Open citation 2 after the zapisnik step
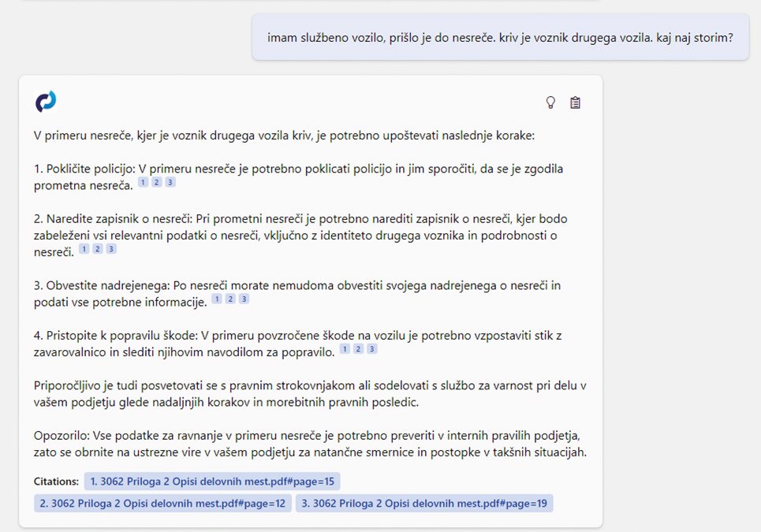 [x=98, y=249]
